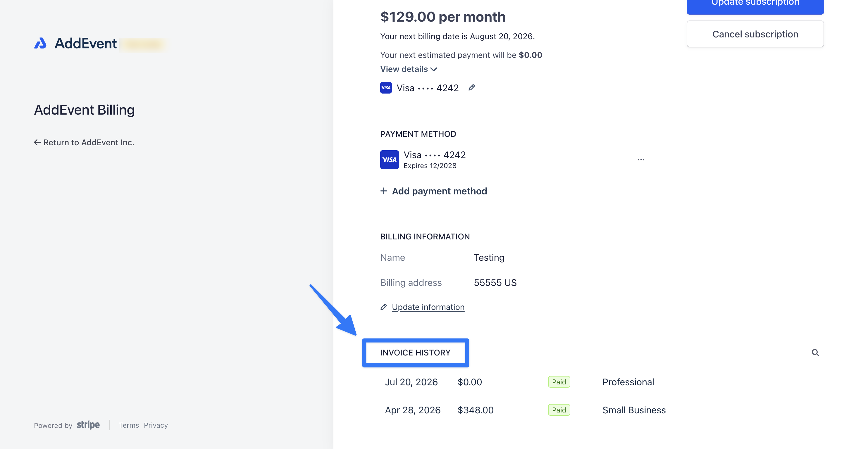Viewport: 868px width, 449px height.
Task: Click the plus icon for adding payment method
Action: coord(383,191)
